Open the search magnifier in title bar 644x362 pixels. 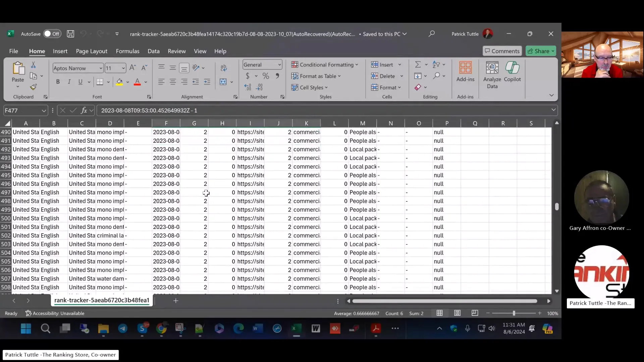pos(432,34)
